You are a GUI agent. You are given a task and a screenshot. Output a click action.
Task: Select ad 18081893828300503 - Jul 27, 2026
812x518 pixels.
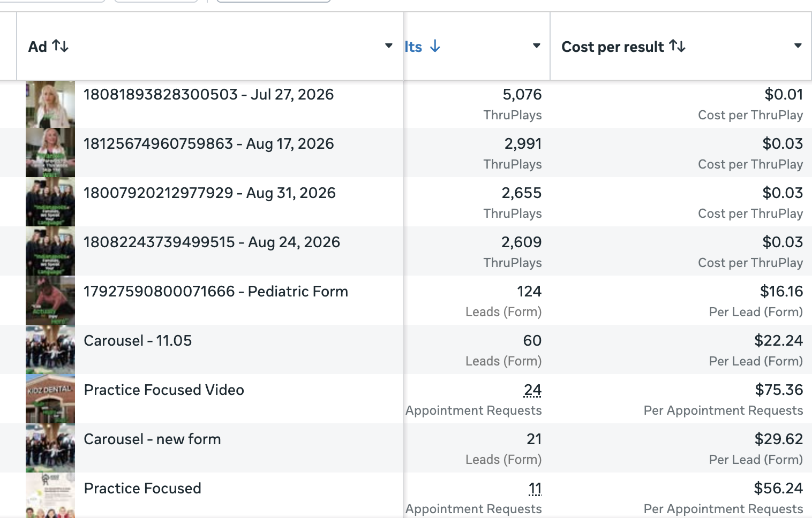[x=209, y=95]
